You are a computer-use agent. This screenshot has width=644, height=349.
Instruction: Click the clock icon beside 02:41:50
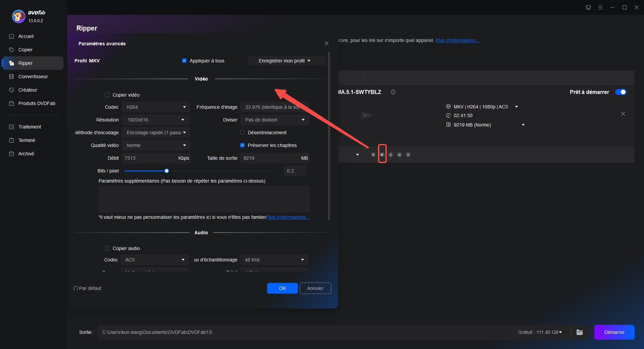448,115
